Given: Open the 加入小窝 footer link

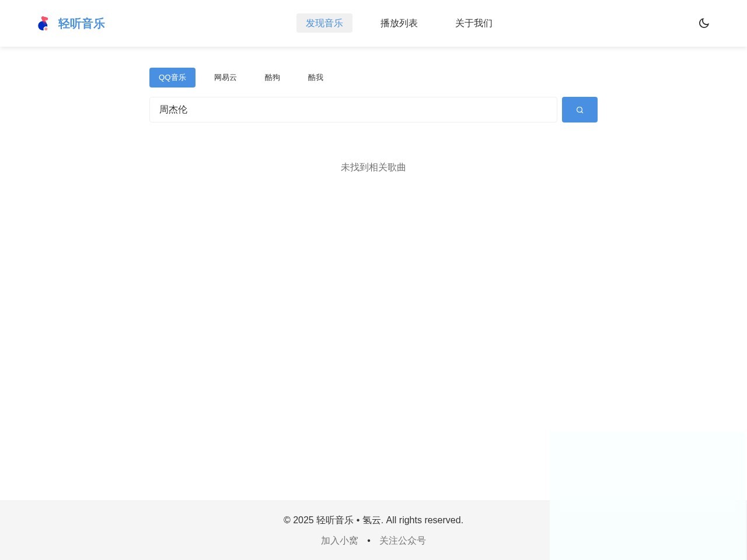Looking at the screenshot, I should point(340,541).
